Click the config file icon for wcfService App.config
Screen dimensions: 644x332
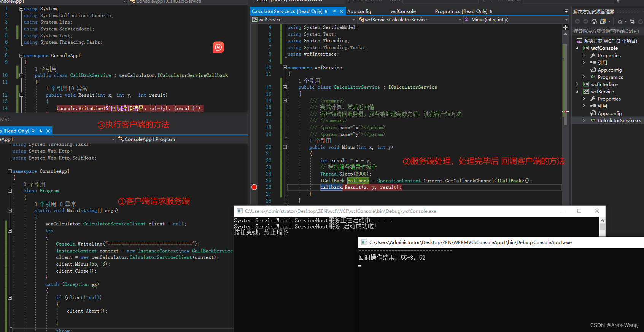(x=593, y=113)
